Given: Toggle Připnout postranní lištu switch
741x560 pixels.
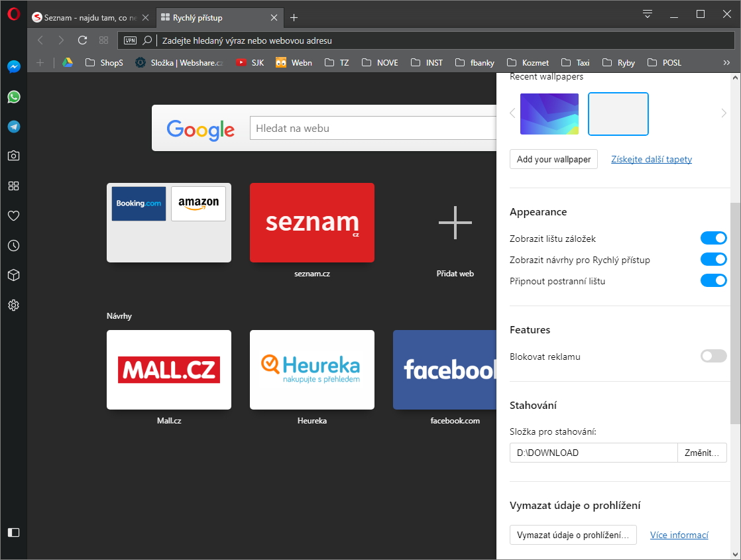Looking at the screenshot, I should coord(714,281).
